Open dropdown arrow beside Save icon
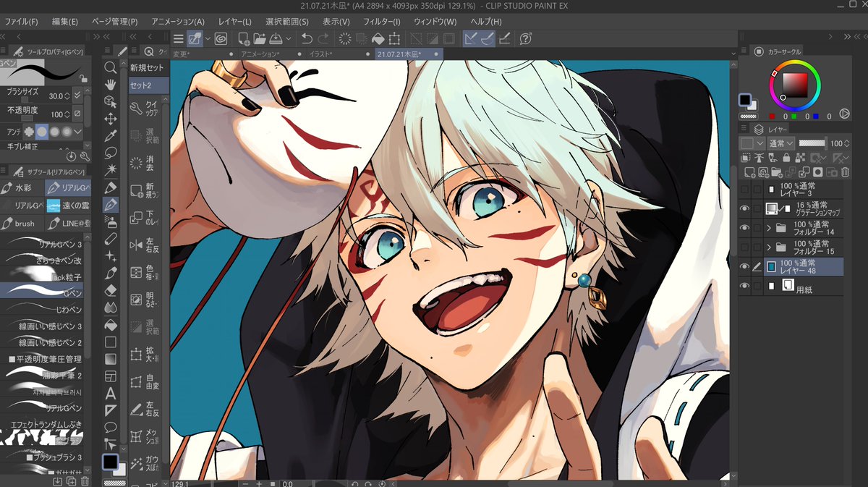This screenshot has width=868, height=487. pos(289,38)
